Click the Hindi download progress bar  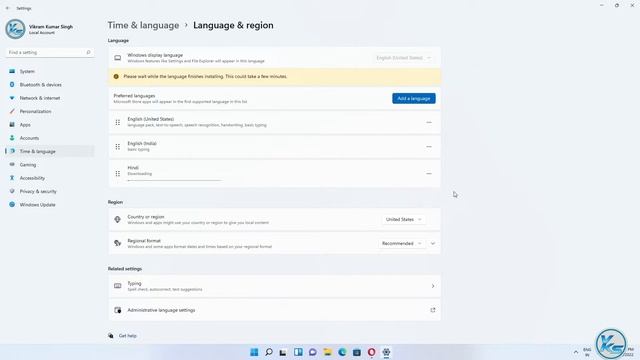pos(175,180)
